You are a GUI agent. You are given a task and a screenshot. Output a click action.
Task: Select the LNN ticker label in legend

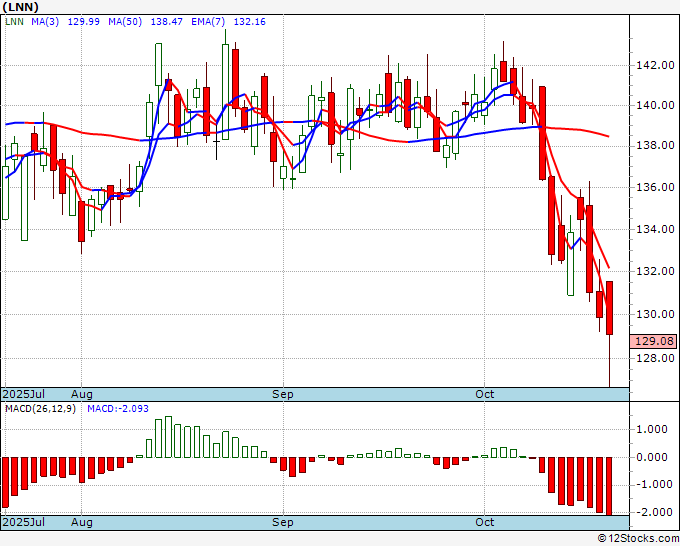[14, 22]
